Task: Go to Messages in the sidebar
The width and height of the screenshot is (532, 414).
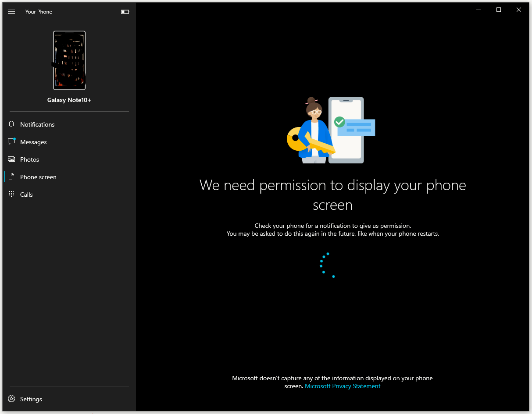Action: (x=69, y=142)
